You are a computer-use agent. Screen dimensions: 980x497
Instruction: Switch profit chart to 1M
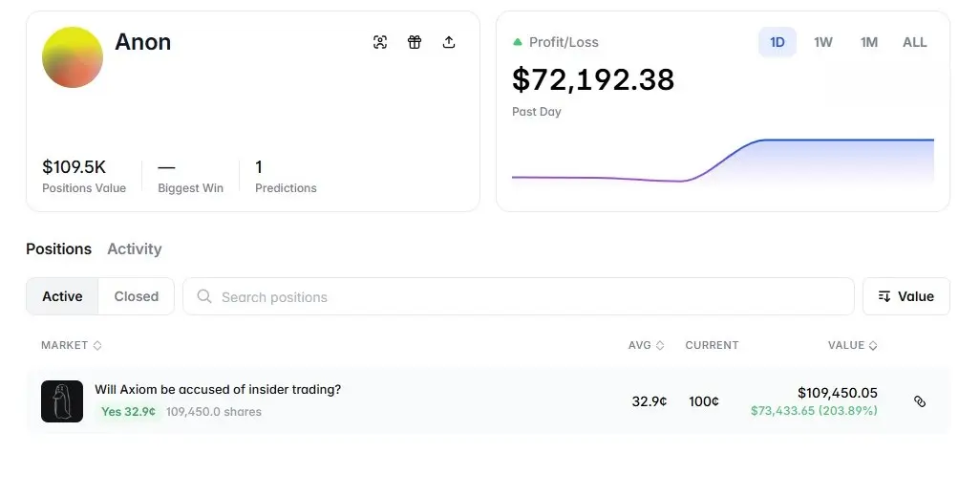click(x=869, y=42)
